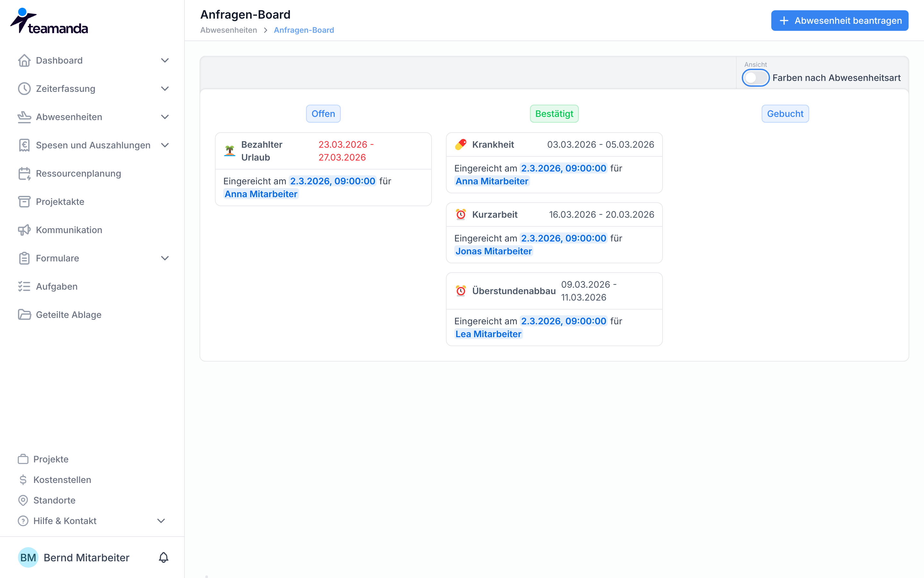Click the Formulare clipboard icon
The height and width of the screenshot is (578, 924).
click(x=24, y=258)
